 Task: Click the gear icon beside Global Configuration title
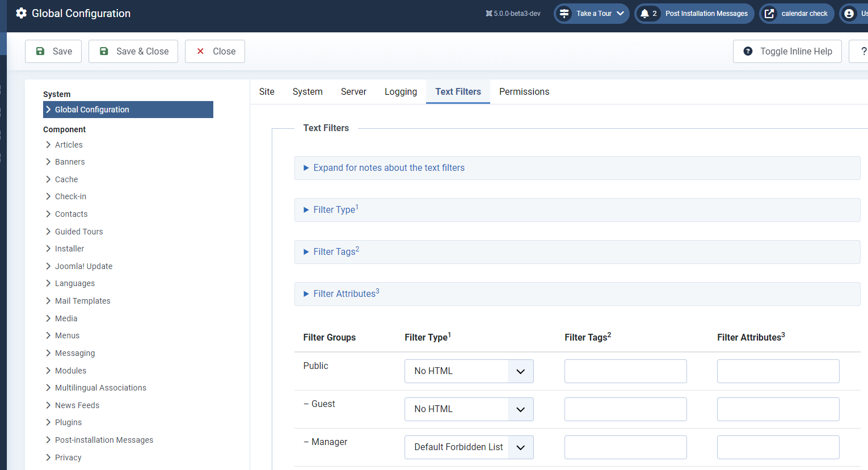(21, 13)
